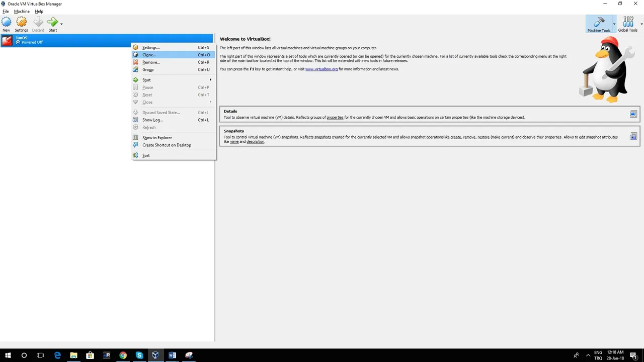Viewport: 644px width, 362px height.
Task: Open the Machine menu
Action: point(22,11)
